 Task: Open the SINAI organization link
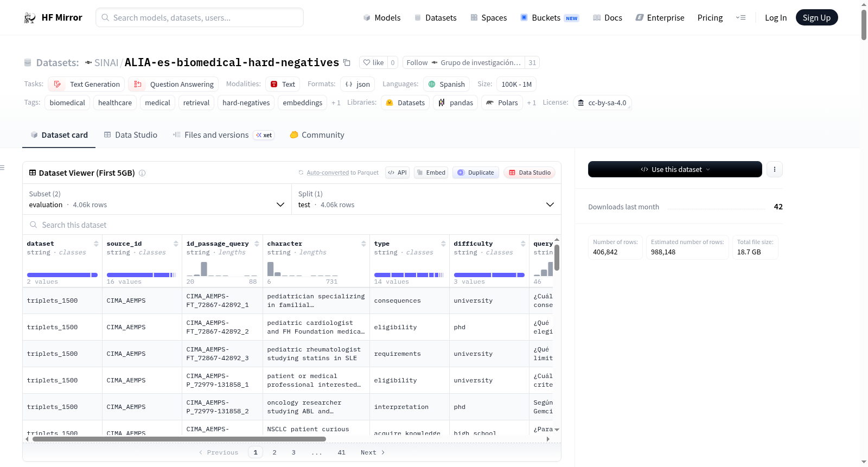coord(106,63)
